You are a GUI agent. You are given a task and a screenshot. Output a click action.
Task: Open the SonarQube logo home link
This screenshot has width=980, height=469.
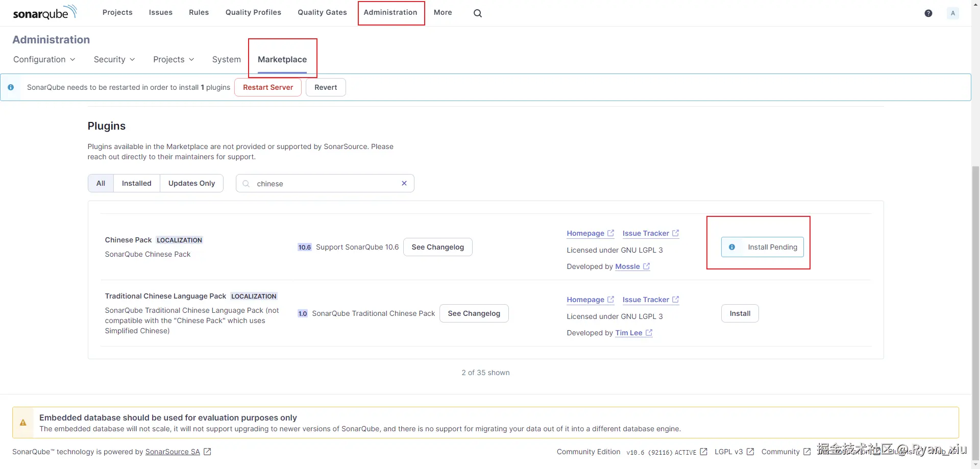(45, 12)
